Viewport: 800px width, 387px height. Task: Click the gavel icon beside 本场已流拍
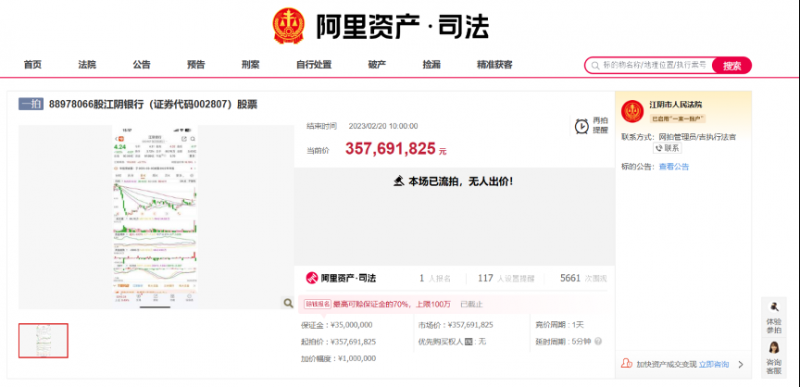click(x=398, y=182)
